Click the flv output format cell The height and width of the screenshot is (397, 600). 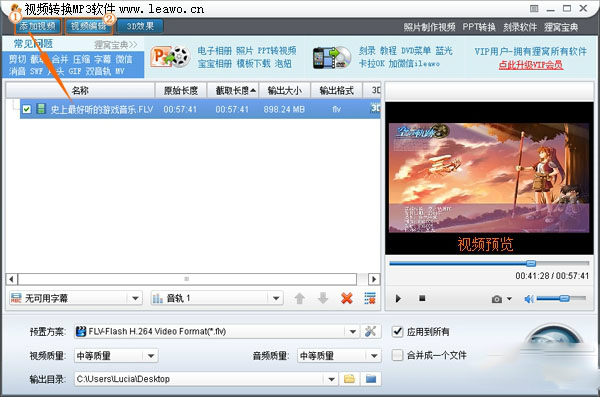(x=336, y=109)
